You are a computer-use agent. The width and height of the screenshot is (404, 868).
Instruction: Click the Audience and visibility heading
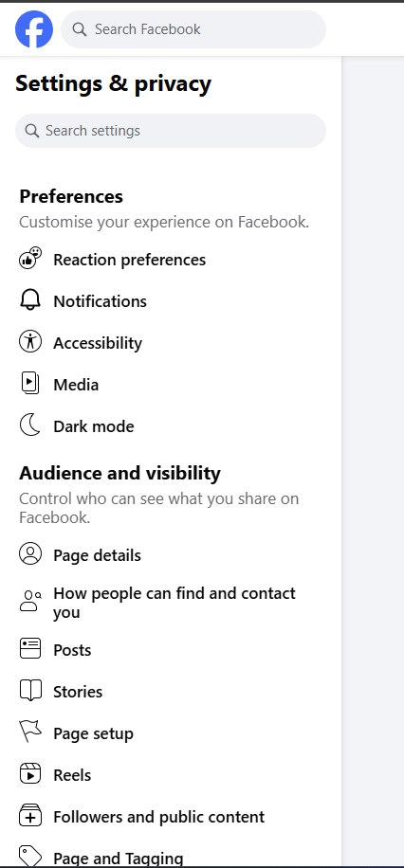[119, 473]
